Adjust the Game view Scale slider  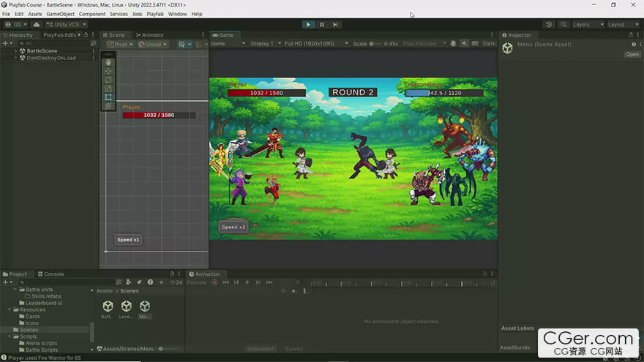(375, 43)
